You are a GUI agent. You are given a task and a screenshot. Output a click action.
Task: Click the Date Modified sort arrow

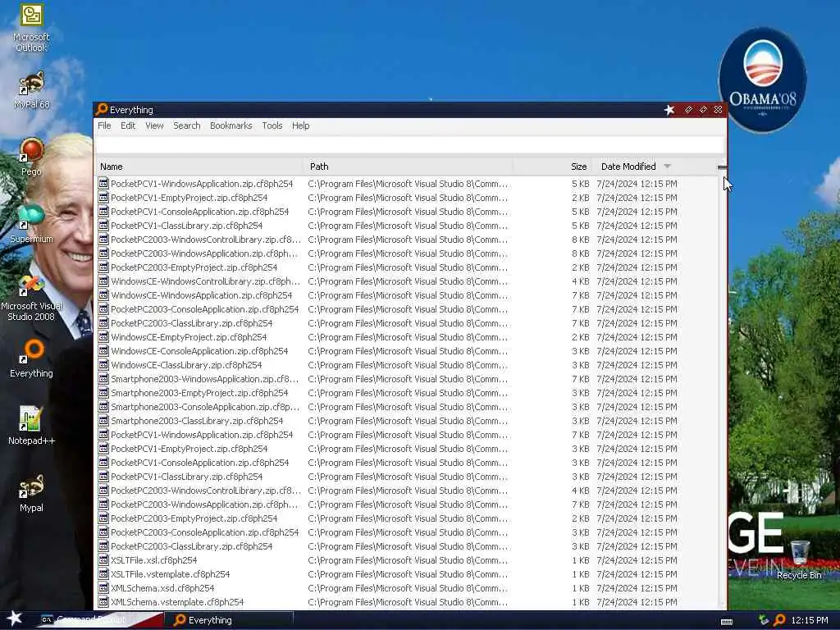coord(667,166)
